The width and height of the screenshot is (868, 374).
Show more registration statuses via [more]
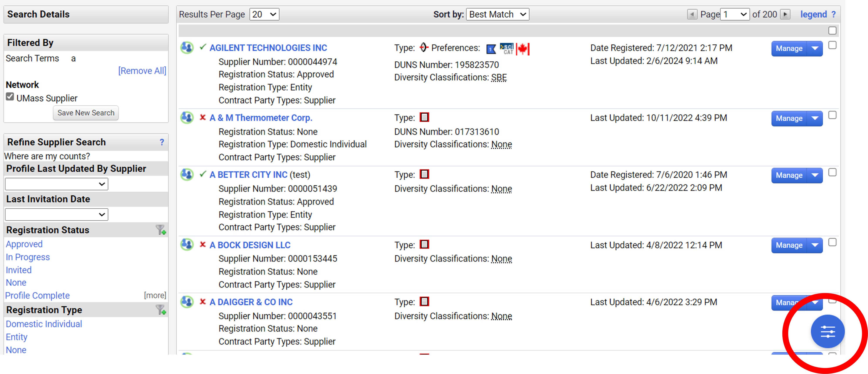pyautogui.click(x=155, y=295)
